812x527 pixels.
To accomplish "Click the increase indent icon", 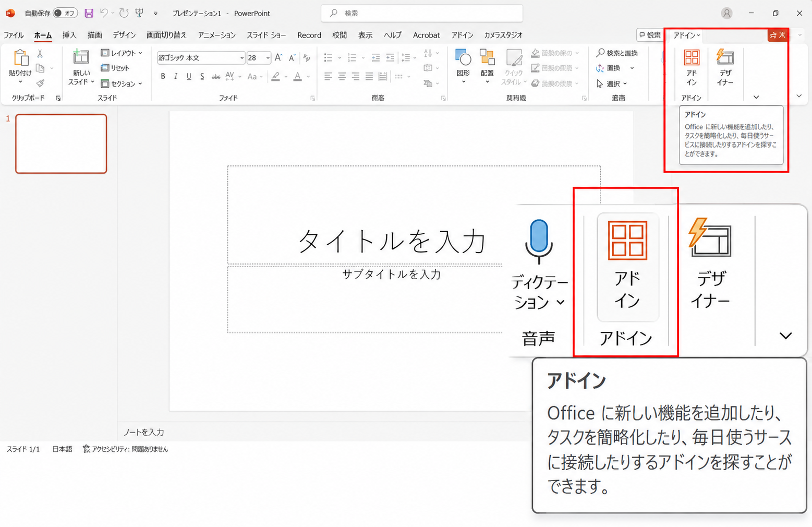I will click(390, 57).
